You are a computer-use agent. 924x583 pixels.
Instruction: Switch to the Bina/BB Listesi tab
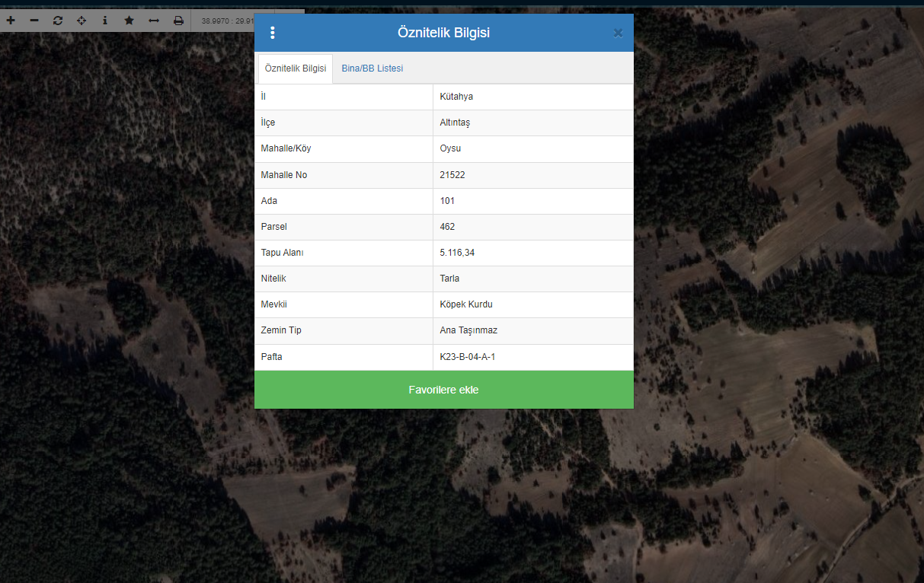372,68
